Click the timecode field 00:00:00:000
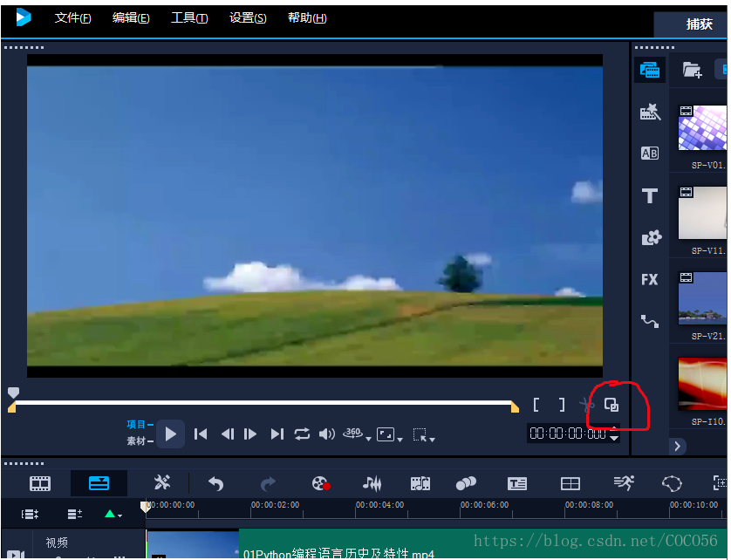The height and width of the screenshot is (560, 731). click(567, 434)
